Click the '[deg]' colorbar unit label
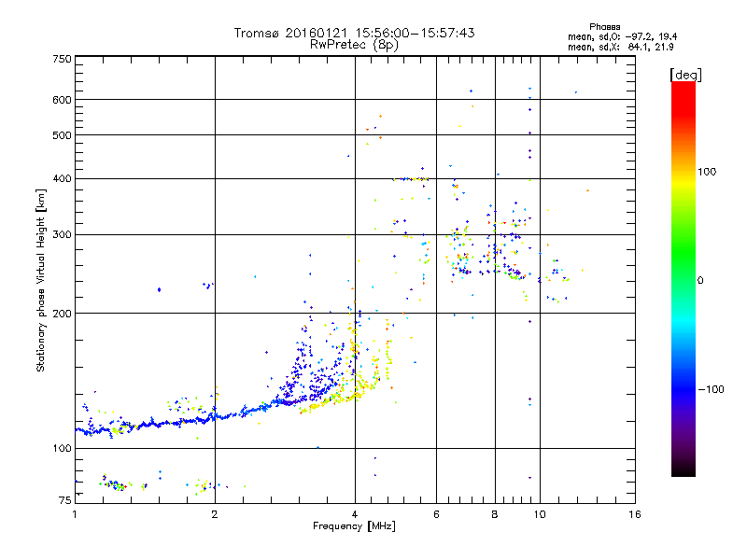 685,75
